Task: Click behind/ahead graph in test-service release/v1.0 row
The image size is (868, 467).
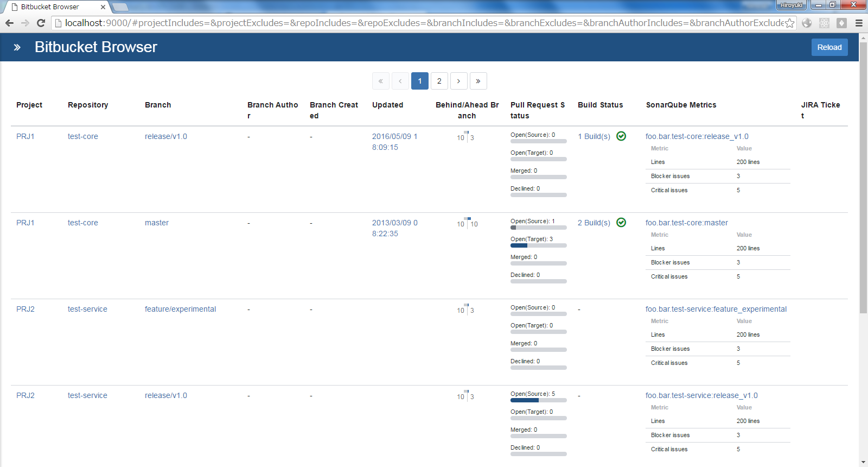Action: 466,396
